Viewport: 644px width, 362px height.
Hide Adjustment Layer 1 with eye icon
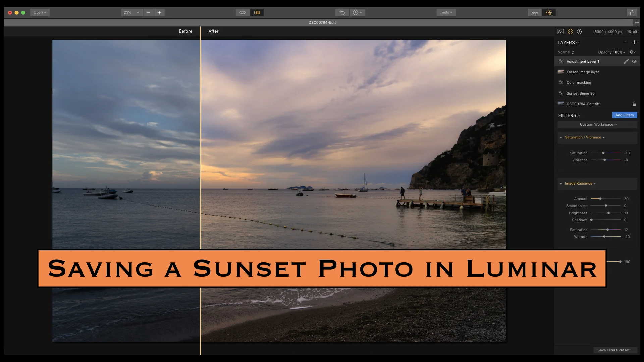pyautogui.click(x=634, y=61)
